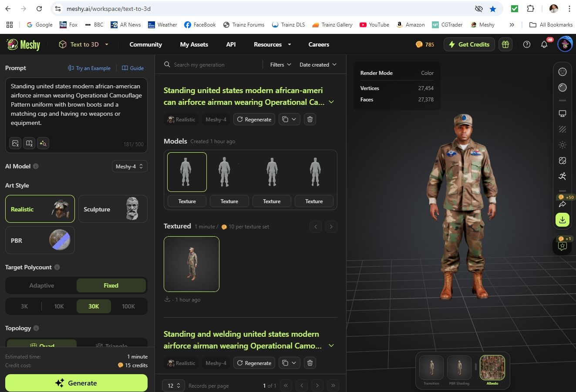The image size is (576, 392).
Task: Switch to the Albedo render swatch
Action: pos(492,368)
